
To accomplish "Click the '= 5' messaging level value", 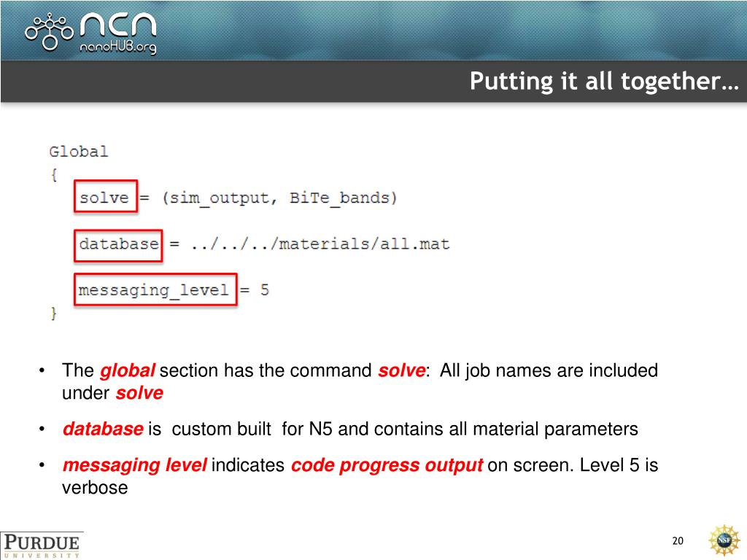I will coord(255,289).
